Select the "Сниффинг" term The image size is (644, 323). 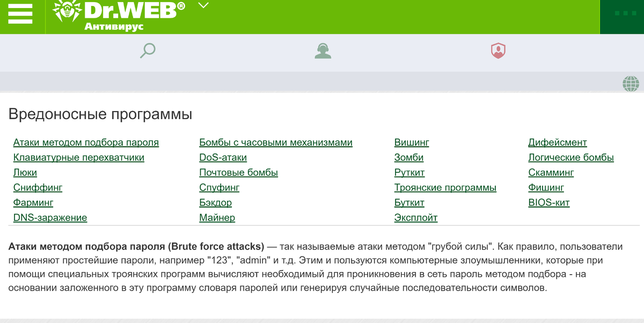point(38,187)
